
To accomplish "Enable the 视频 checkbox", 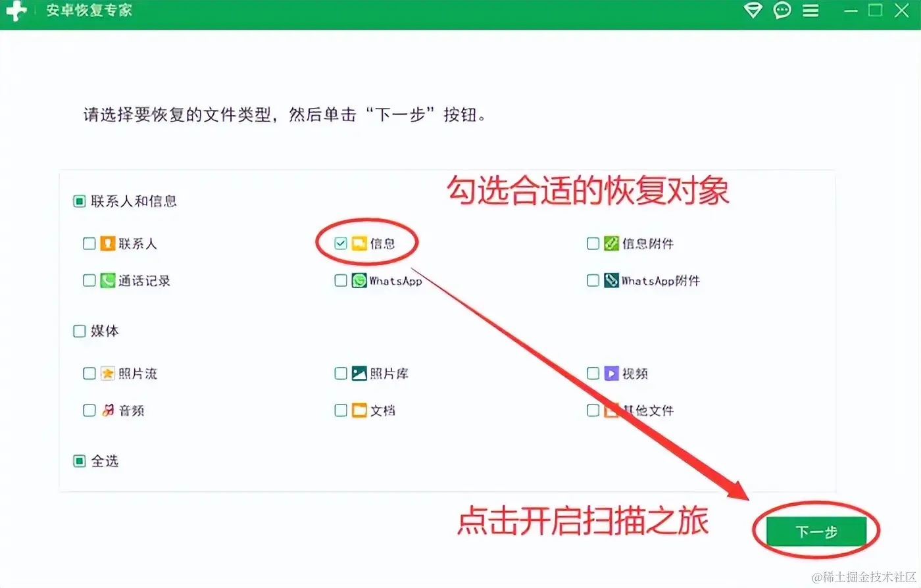I will click(593, 374).
